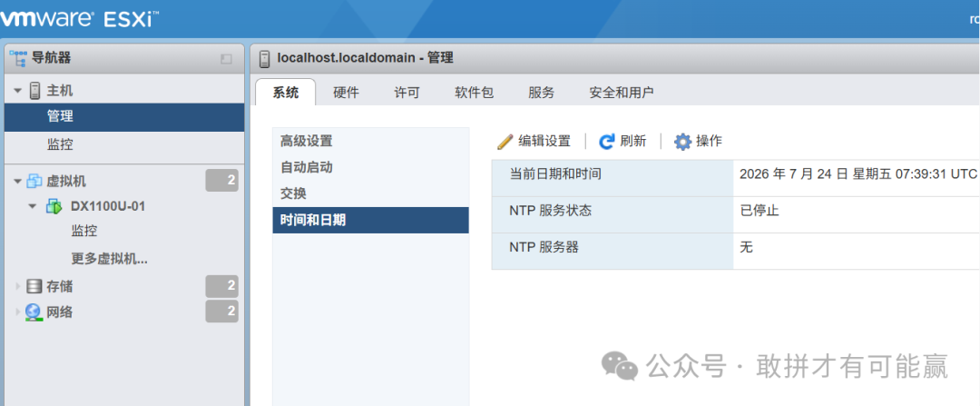The width and height of the screenshot is (980, 406).
Task: Expand the Storage tree node
Action: pyautogui.click(x=18, y=286)
